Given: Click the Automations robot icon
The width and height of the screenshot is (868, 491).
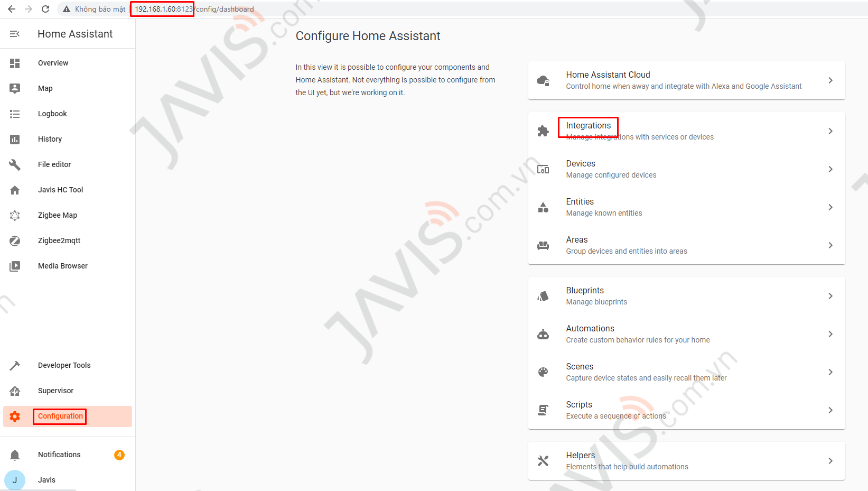Looking at the screenshot, I should coord(543,334).
